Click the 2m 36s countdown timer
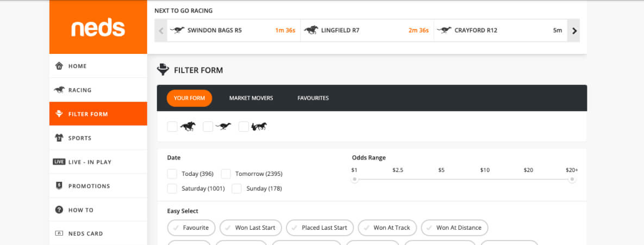The height and width of the screenshot is (245, 644). pyautogui.click(x=418, y=30)
